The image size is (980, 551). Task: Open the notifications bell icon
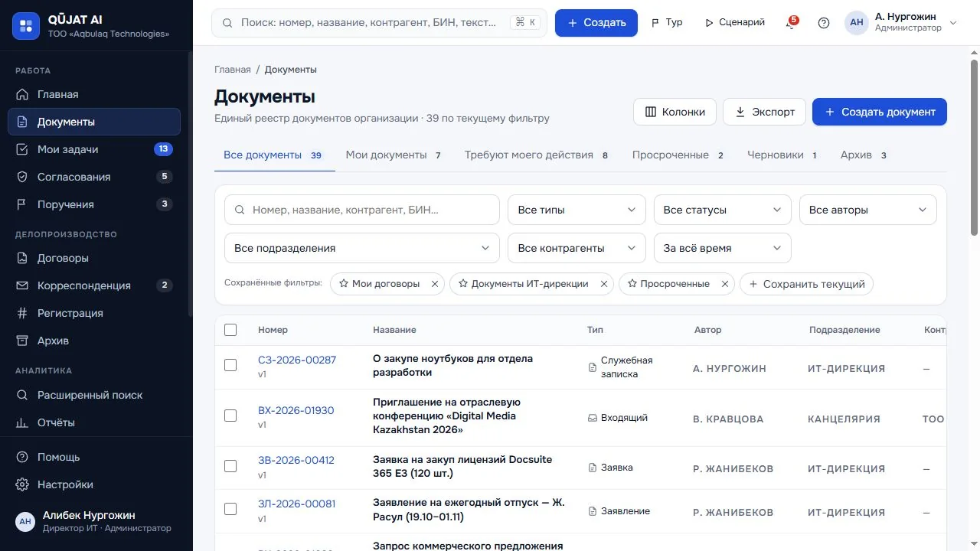coord(791,23)
